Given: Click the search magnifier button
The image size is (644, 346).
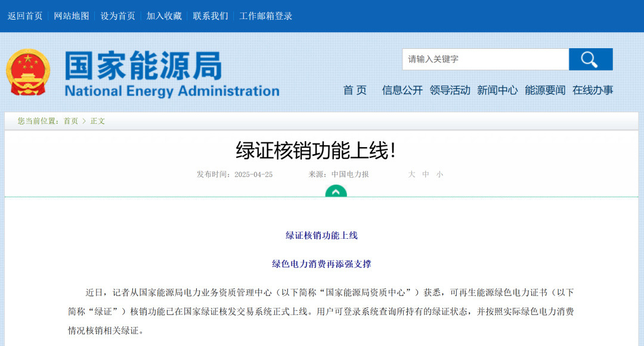Looking at the screenshot, I should tap(590, 60).
